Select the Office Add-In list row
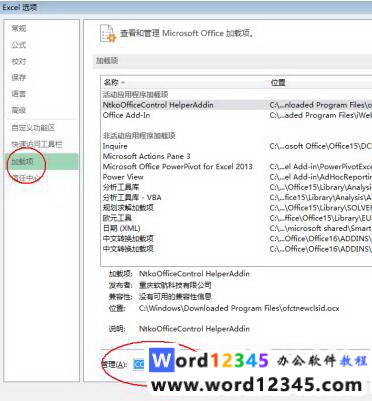 coord(236,115)
